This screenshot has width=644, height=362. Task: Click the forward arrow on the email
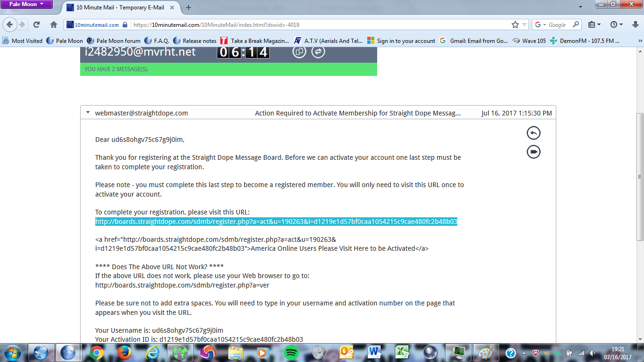point(533,151)
